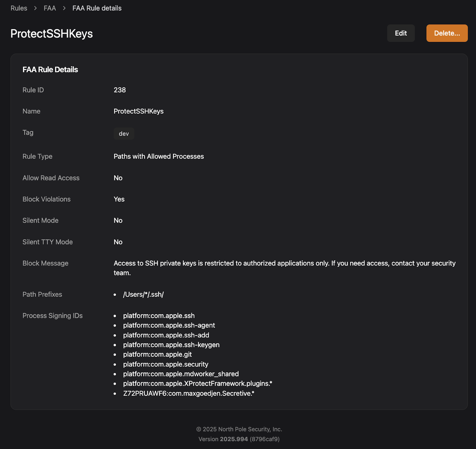Click the 'FAA Rule Details' card heading
Image resolution: width=476 pixels, height=449 pixels.
coord(50,70)
